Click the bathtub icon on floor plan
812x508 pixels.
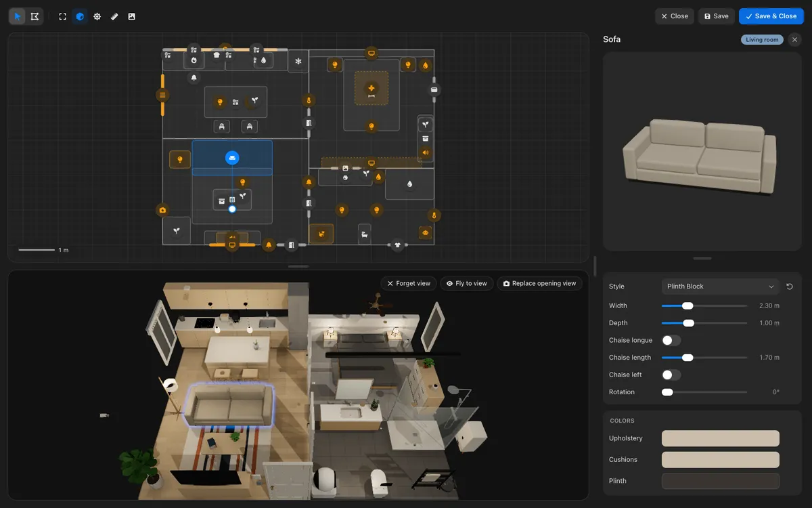tap(365, 234)
